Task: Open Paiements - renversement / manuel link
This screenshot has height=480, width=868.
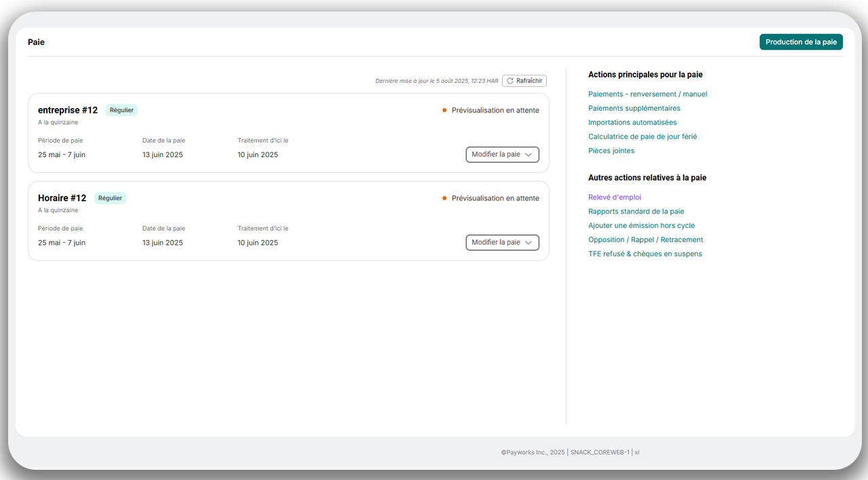Action: point(647,95)
